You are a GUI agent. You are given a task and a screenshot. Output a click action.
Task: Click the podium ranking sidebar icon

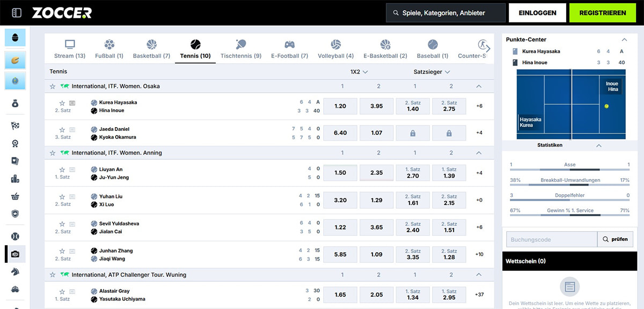15,179
